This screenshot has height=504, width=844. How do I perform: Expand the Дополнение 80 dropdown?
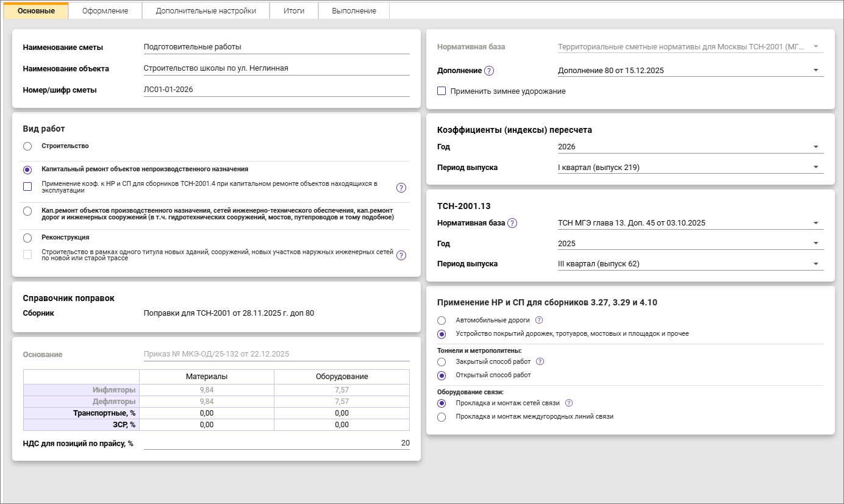point(690,71)
